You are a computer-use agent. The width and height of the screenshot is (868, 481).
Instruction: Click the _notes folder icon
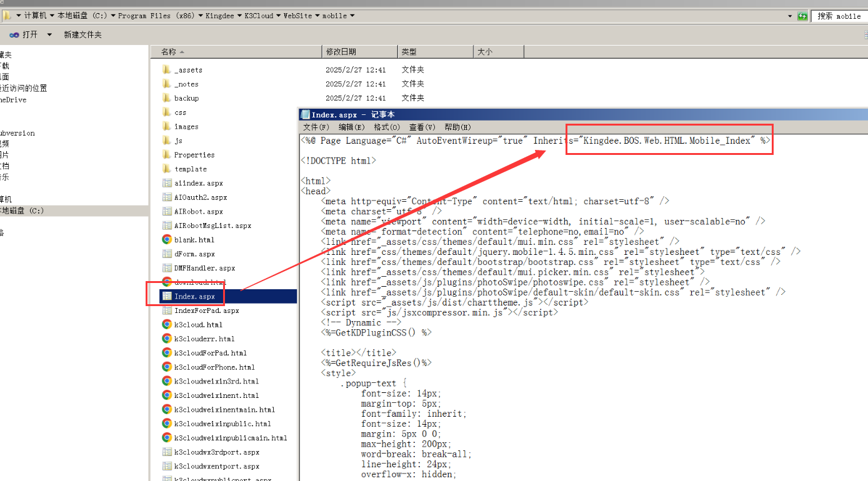[x=166, y=84]
